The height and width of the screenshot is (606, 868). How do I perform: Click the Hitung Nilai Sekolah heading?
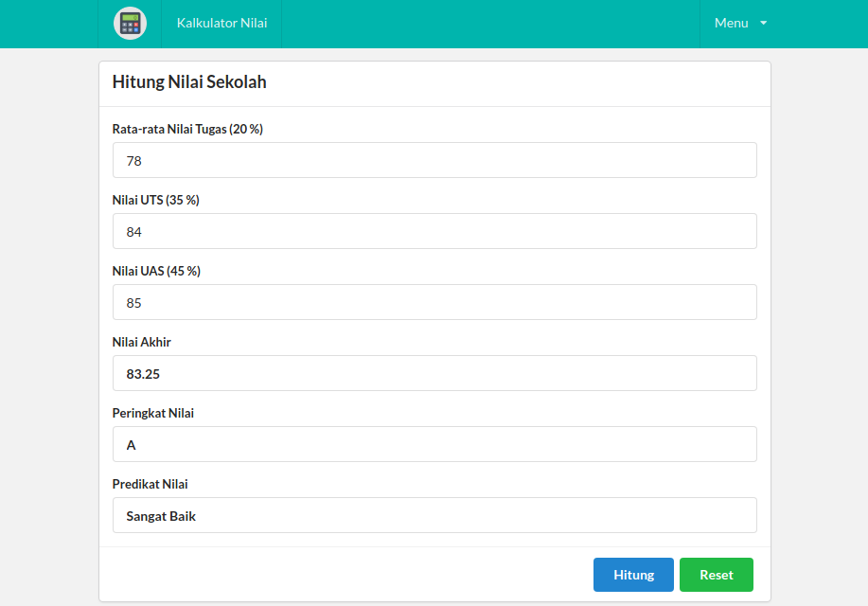(x=189, y=82)
